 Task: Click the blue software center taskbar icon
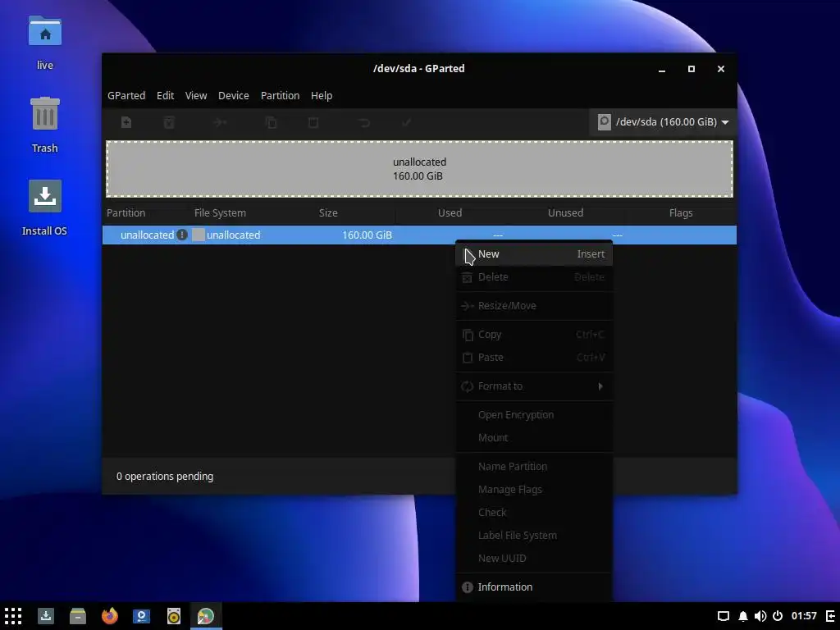[x=141, y=616]
